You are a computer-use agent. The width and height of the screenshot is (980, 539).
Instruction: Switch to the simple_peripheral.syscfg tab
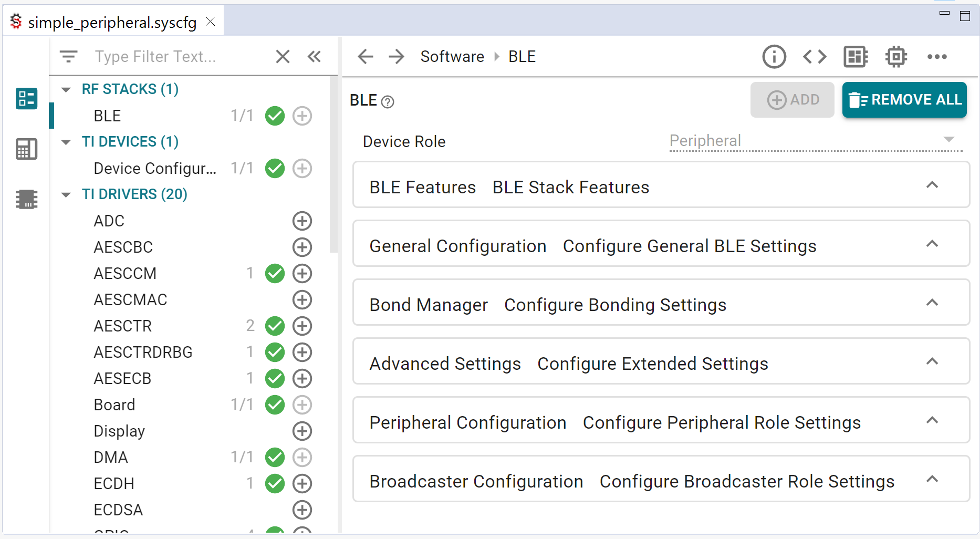pyautogui.click(x=112, y=22)
